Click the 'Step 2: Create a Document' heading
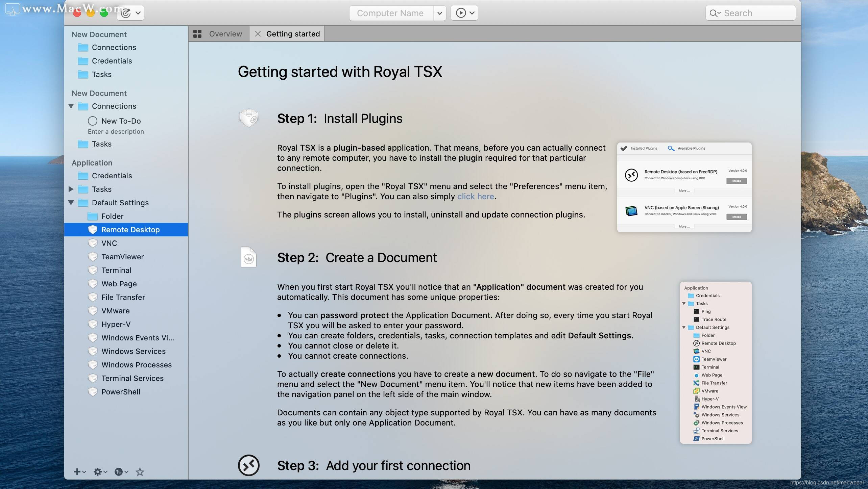868x489 pixels. (357, 258)
